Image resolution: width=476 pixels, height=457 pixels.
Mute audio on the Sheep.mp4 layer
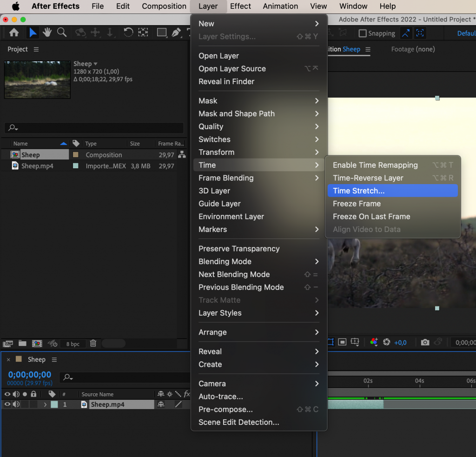15,404
